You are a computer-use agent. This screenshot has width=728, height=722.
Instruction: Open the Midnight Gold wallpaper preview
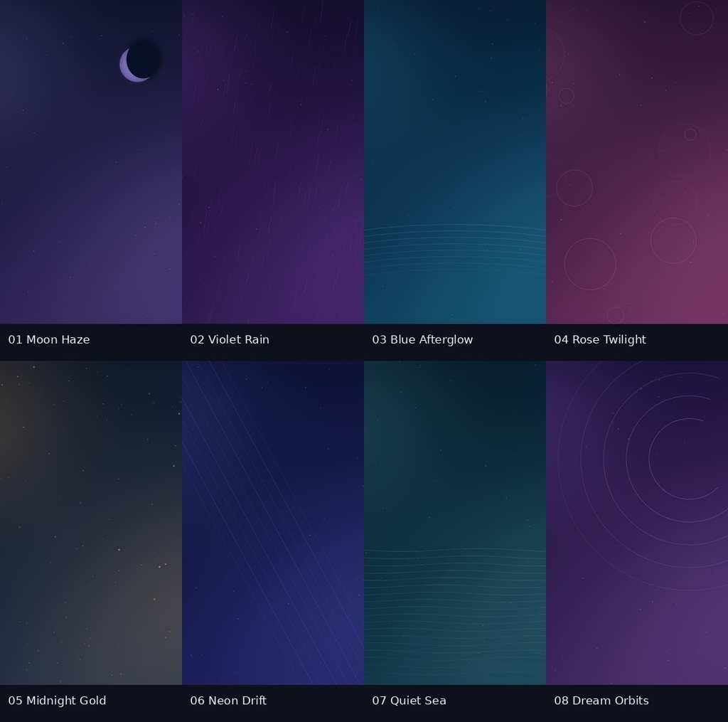click(91, 523)
